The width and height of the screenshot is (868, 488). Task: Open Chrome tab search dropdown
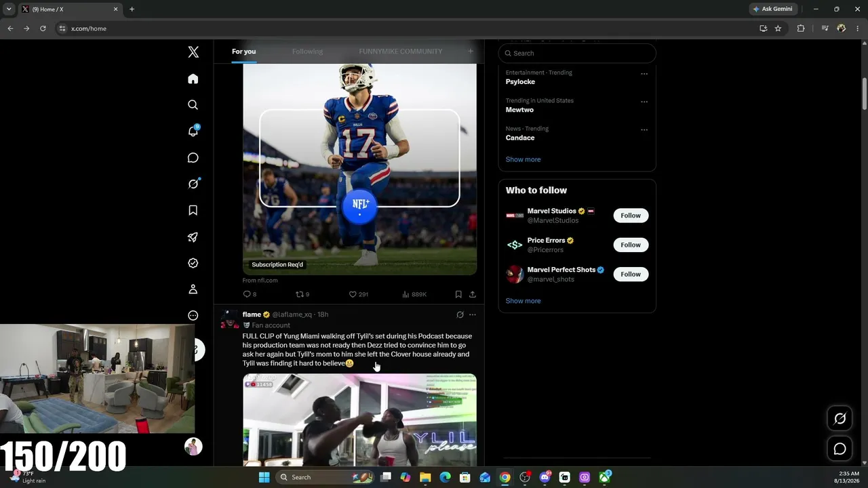pyautogui.click(x=9, y=9)
